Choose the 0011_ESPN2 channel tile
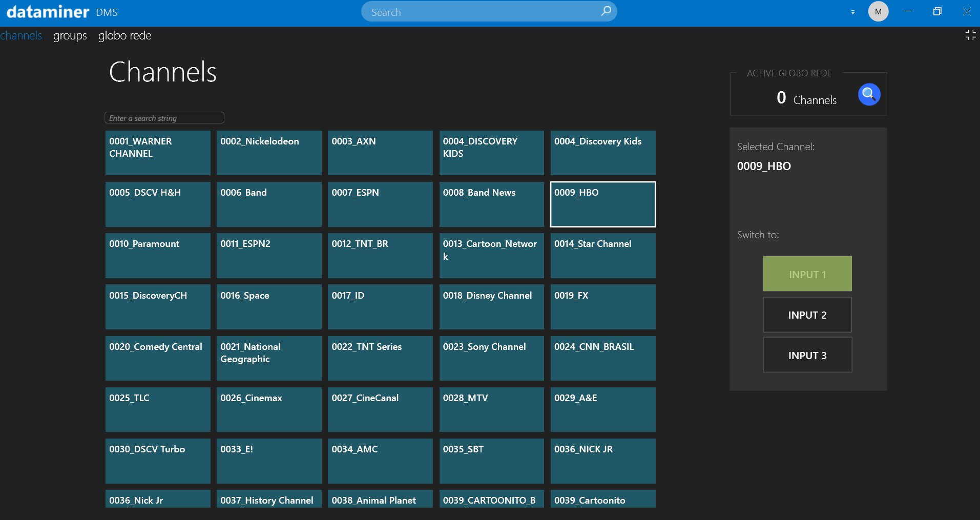 click(x=269, y=255)
